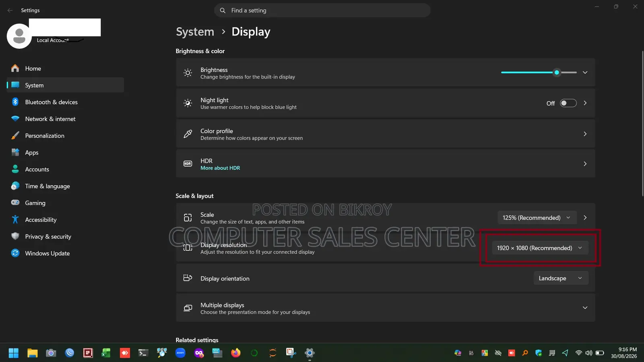Image resolution: width=644 pixels, height=362 pixels.
Task: Click the Related settings heading
Action: (197, 340)
